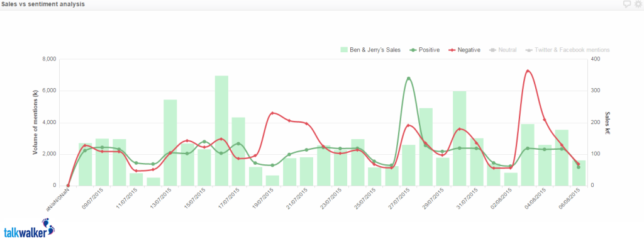644x241 pixels.
Task: Click the Talkwalker logo
Action: coord(29,228)
